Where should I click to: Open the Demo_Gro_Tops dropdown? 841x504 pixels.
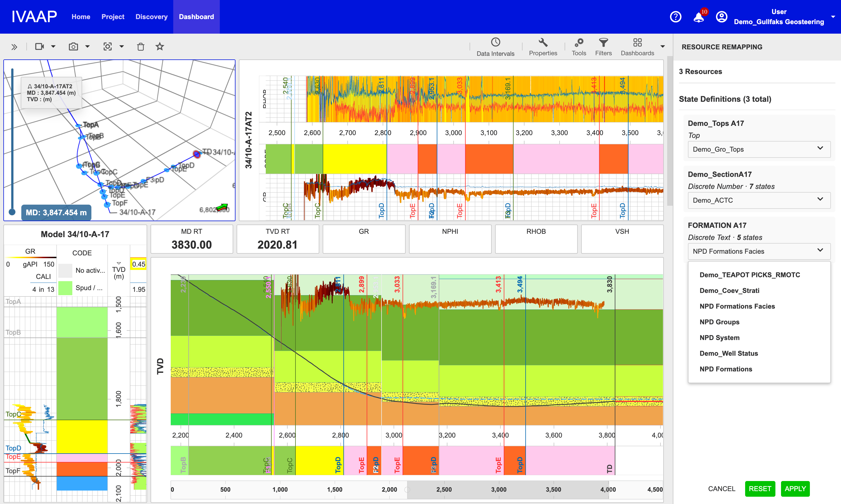click(759, 149)
